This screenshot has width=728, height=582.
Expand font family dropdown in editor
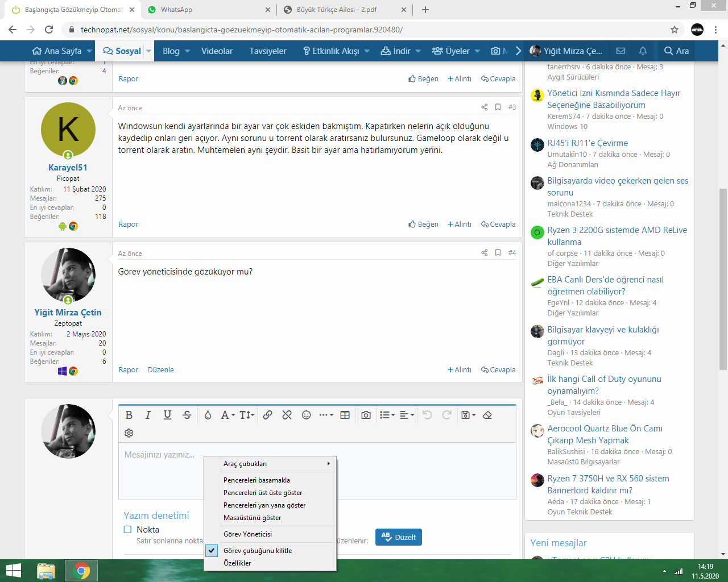228,415
